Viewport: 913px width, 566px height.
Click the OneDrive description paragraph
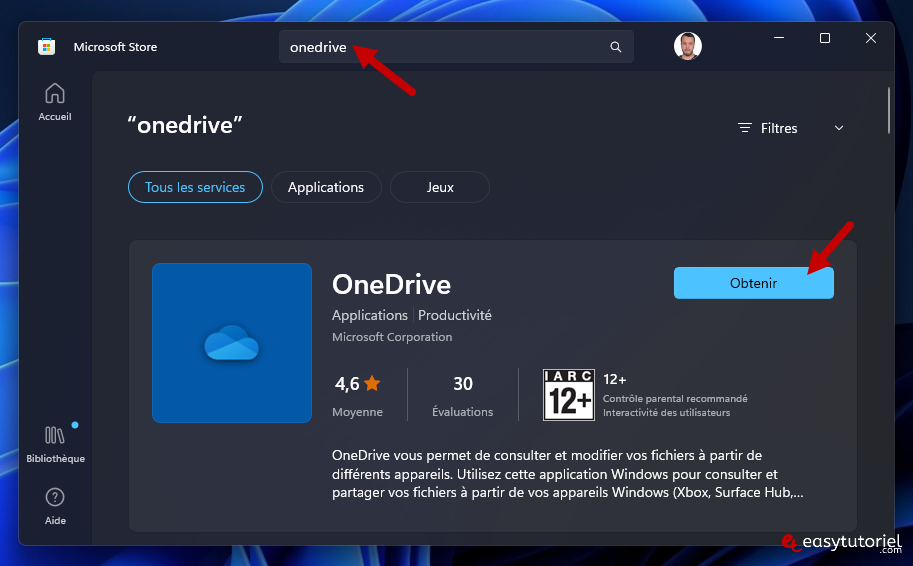coord(567,473)
